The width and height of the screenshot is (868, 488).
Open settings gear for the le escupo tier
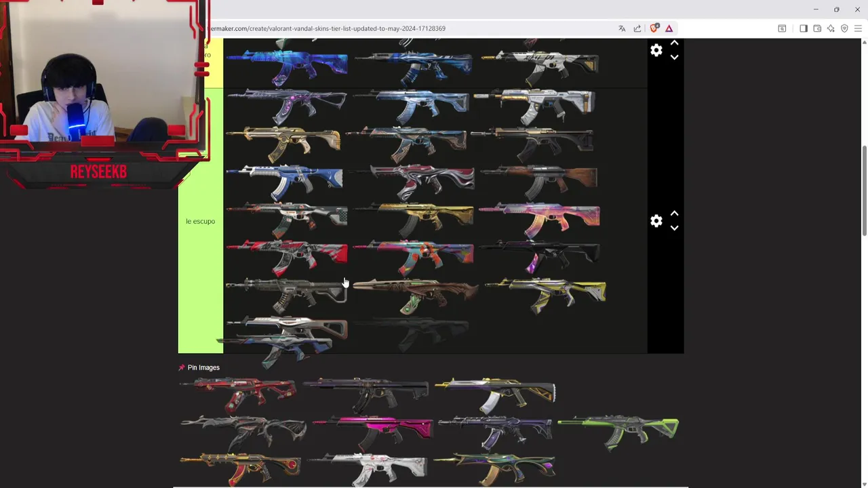click(656, 221)
